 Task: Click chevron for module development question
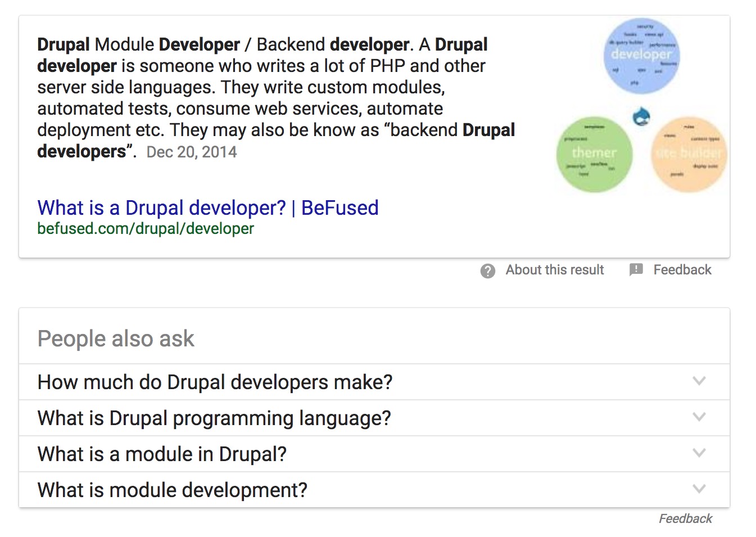tap(699, 489)
